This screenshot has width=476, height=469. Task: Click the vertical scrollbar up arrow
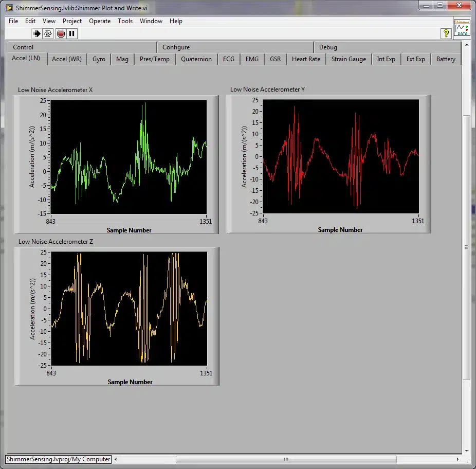point(467,45)
